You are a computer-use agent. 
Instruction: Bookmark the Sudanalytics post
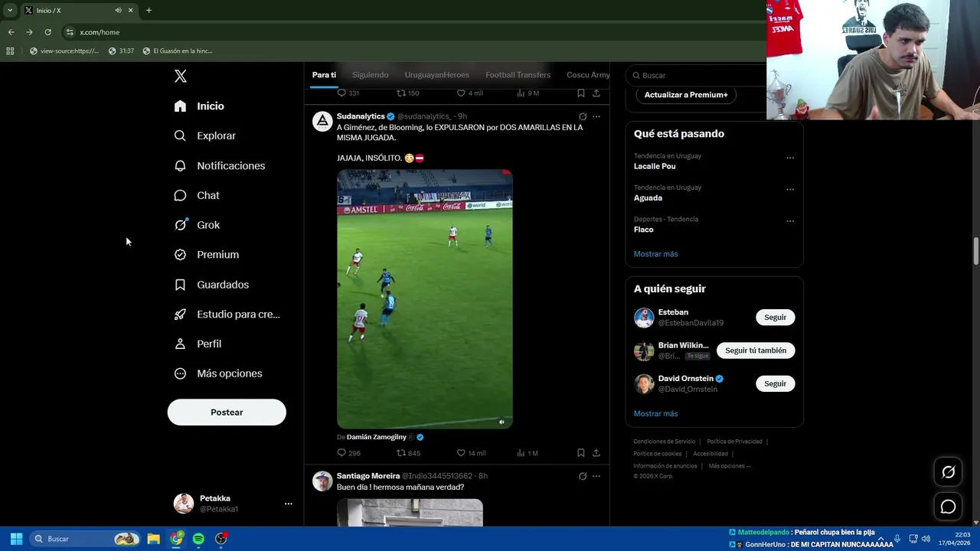coord(581,453)
